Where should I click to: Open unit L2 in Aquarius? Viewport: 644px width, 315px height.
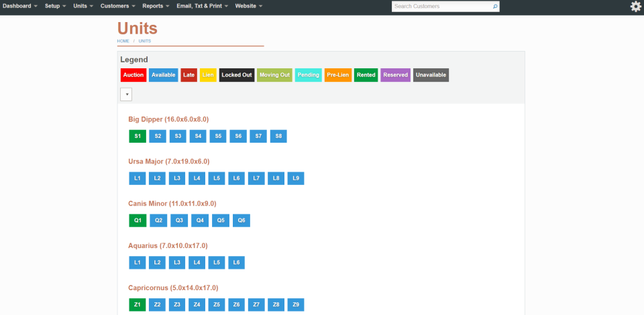(157, 263)
